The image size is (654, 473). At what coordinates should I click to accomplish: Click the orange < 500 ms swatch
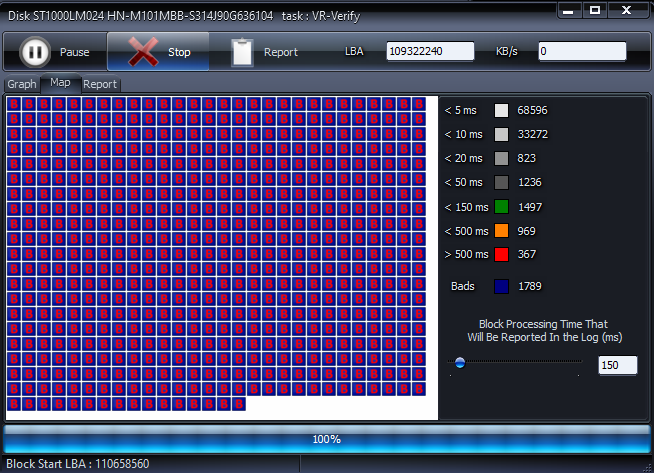point(501,231)
